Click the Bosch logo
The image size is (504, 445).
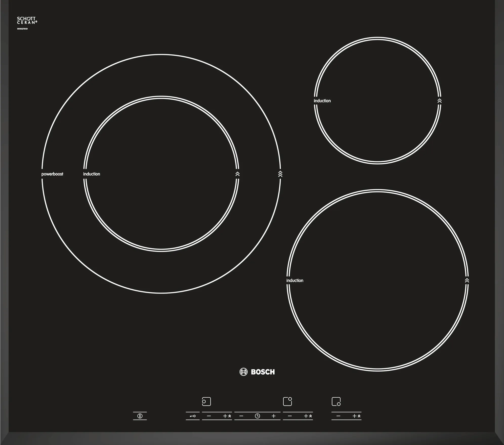point(257,372)
